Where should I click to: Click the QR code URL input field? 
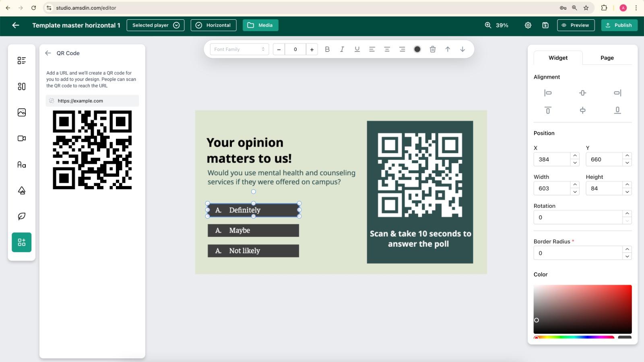pyautogui.click(x=92, y=101)
